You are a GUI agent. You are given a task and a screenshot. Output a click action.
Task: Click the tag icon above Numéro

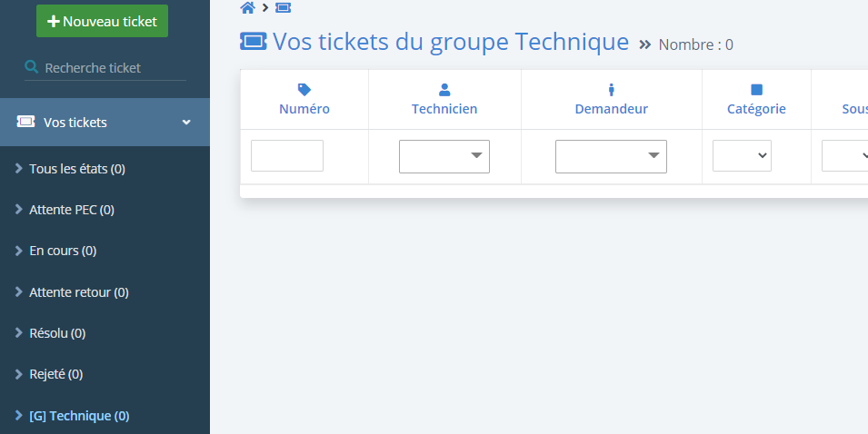click(304, 90)
